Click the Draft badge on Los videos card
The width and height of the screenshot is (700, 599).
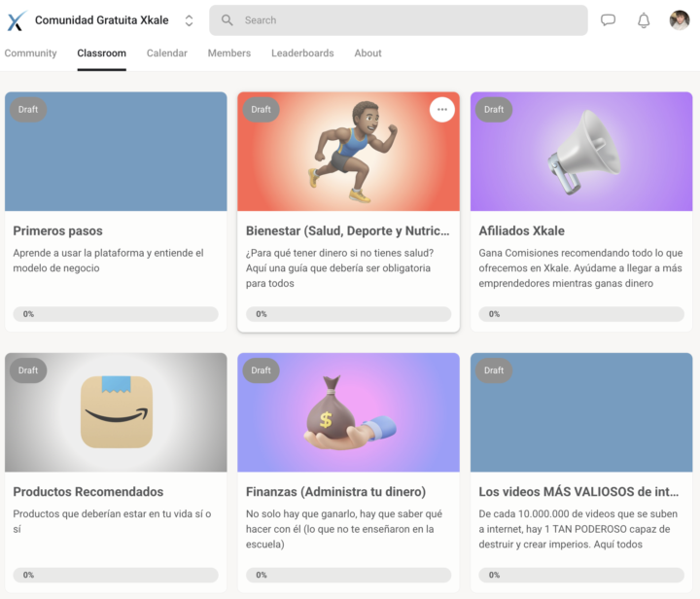[x=494, y=370]
